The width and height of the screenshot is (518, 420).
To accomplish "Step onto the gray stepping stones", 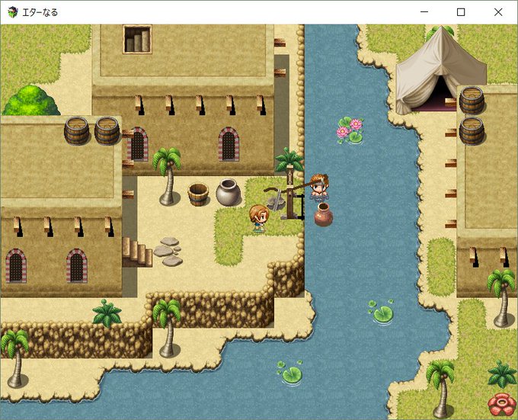I will point(168,252).
